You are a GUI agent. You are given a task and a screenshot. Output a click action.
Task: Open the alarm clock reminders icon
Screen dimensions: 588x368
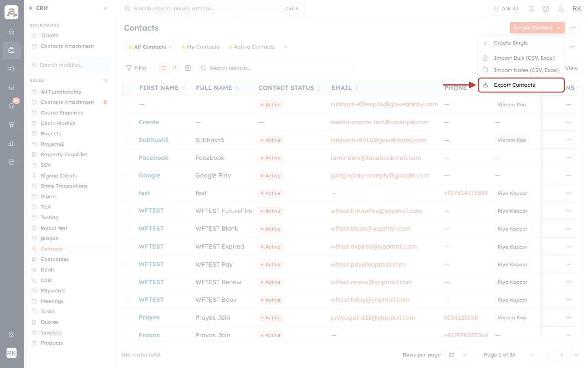tap(546, 9)
